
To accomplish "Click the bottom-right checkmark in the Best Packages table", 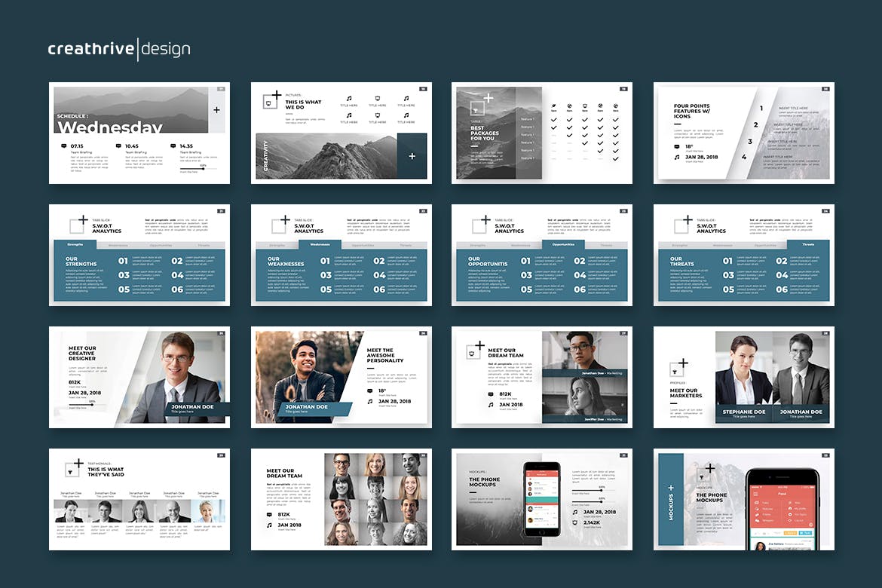I will click(x=616, y=158).
